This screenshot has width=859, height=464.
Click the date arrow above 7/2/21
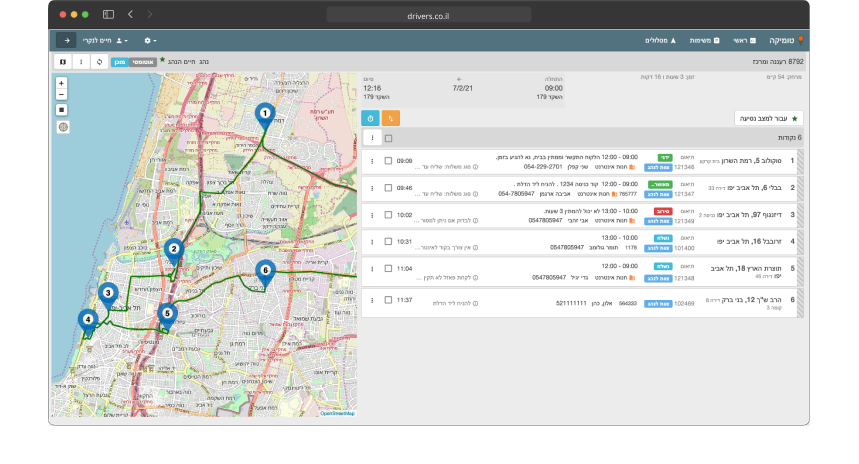pos(459,79)
